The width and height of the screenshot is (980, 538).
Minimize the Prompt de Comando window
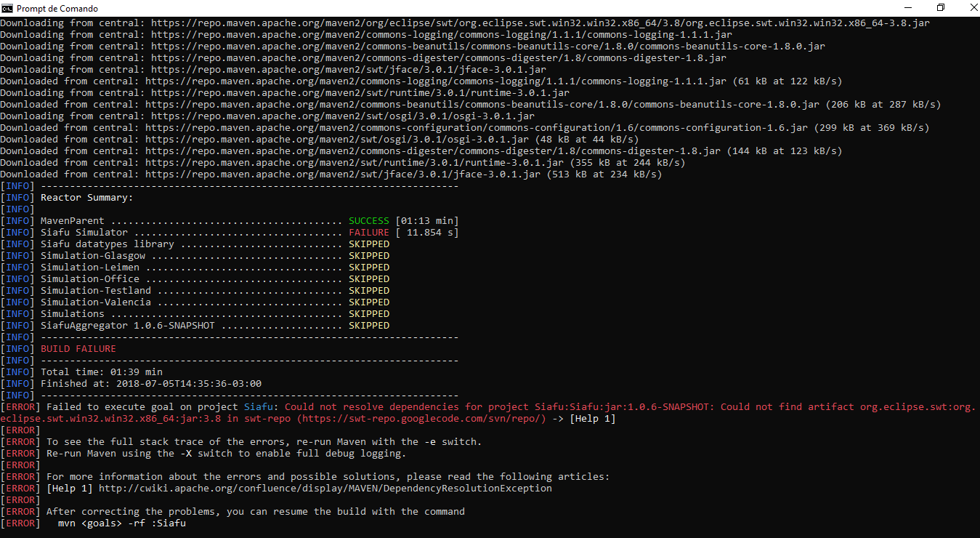[907, 8]
